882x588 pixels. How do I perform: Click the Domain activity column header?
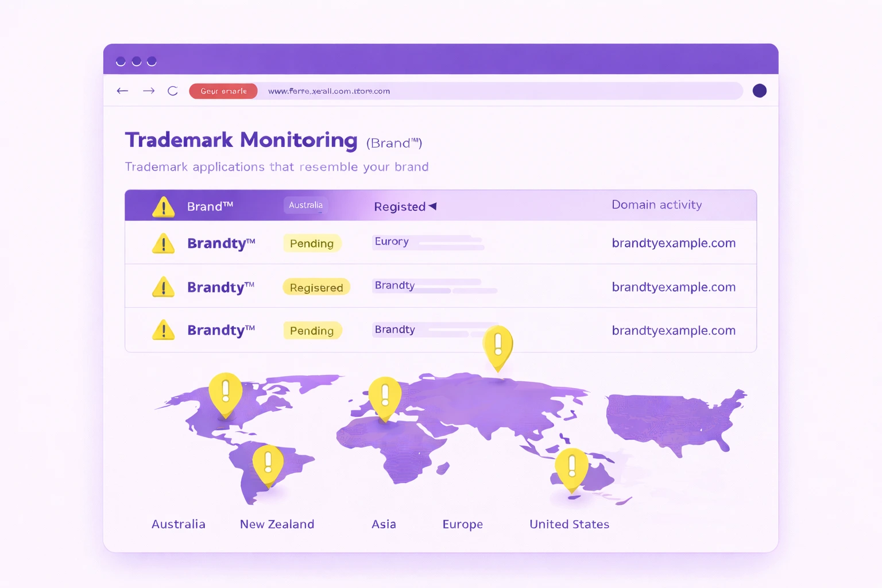(656, 205)
